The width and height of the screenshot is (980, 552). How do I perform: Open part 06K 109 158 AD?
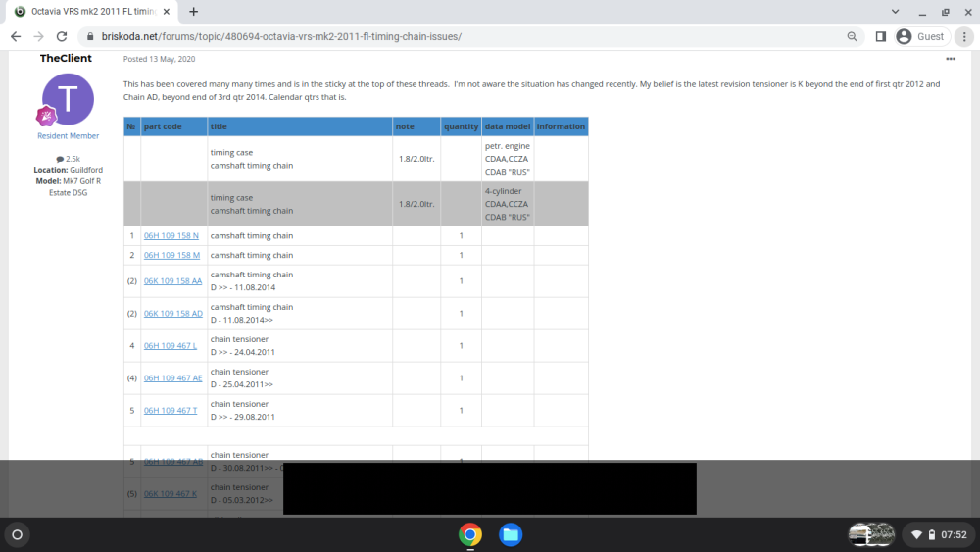tap(173, 313)
